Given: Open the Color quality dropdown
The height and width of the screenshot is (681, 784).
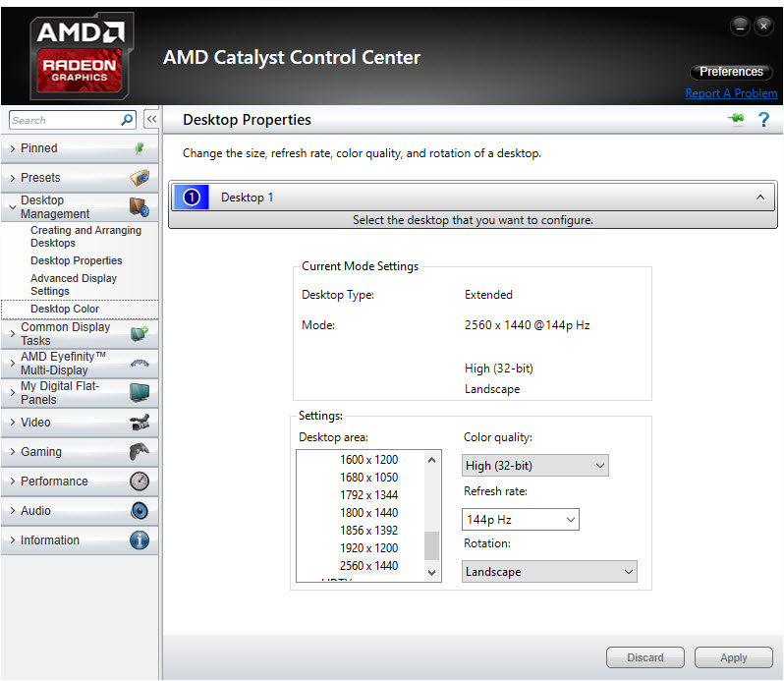Looking at the screenshot, I should (x=534, y=466).
